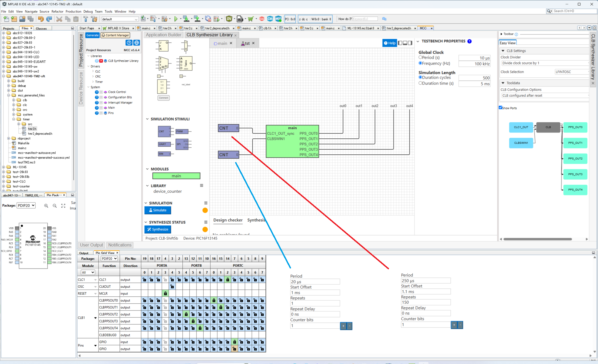This screenshot has width=598, height=364.
Task: Open the Content Manager
Action: coord(115,35)
